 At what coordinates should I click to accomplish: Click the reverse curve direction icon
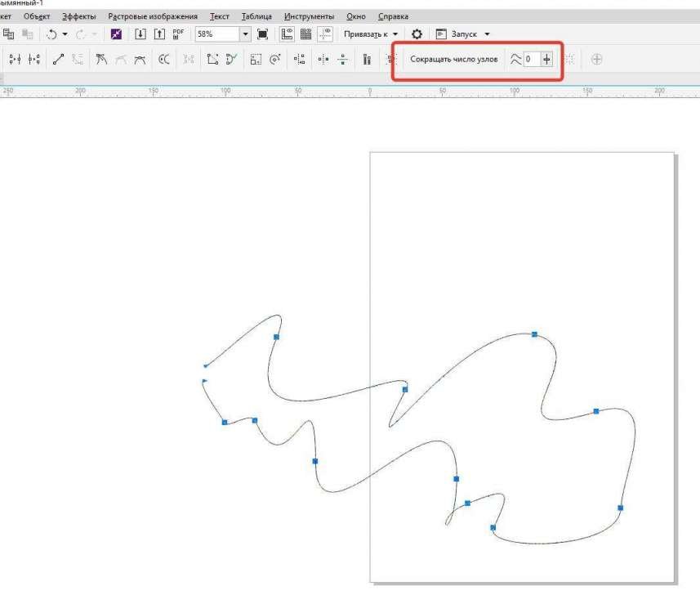click(164, 59)
